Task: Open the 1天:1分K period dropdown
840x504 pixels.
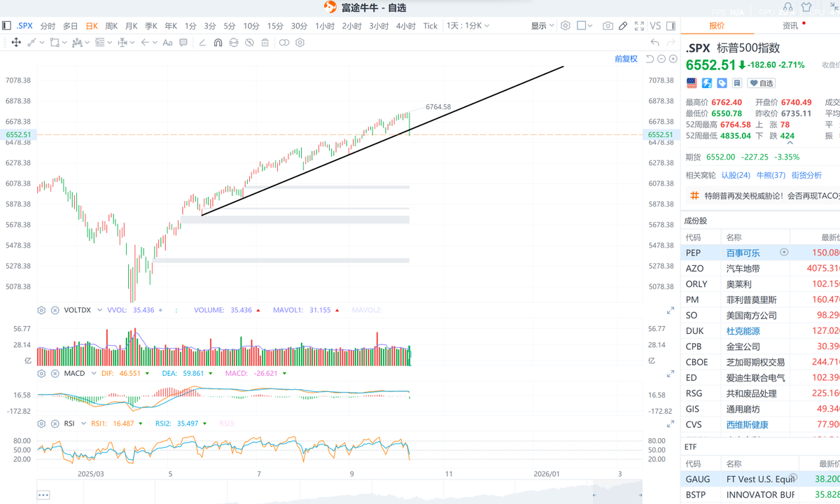Action: [468, 26]
